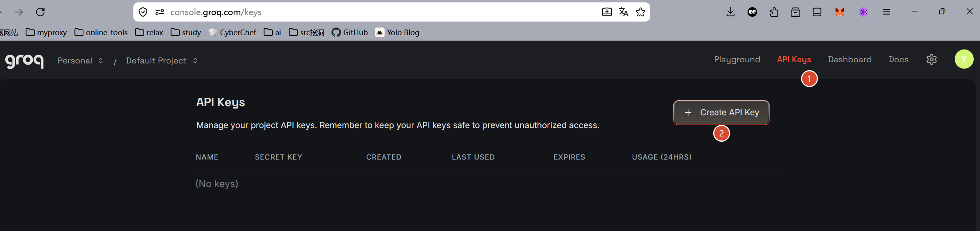Reload the page with the refresh icon
This screenshot has width=980, height=231.
(40, 12)
